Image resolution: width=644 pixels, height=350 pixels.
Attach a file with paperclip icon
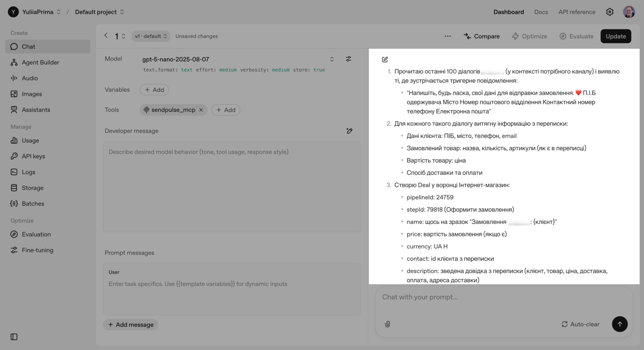tap(388, 324)
